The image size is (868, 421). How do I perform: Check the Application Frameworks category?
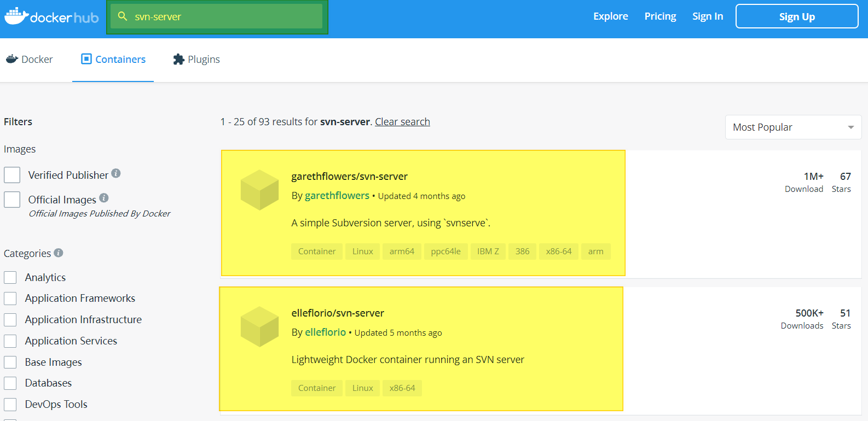tap(10, 299)
